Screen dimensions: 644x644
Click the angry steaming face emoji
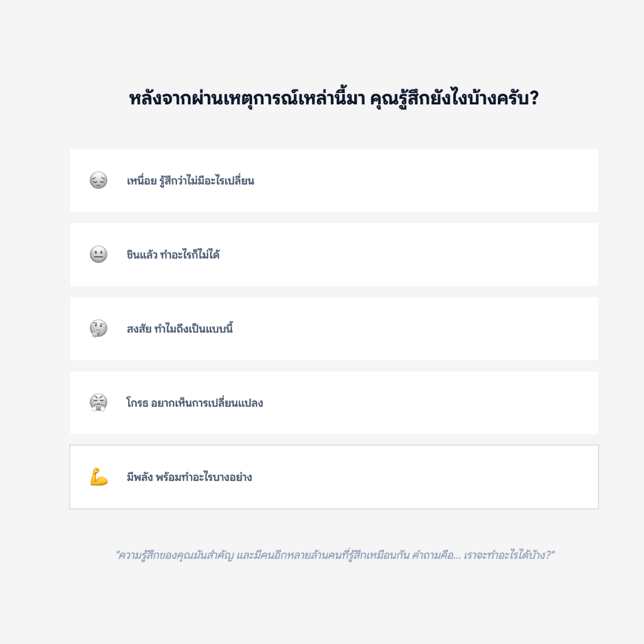98,402
